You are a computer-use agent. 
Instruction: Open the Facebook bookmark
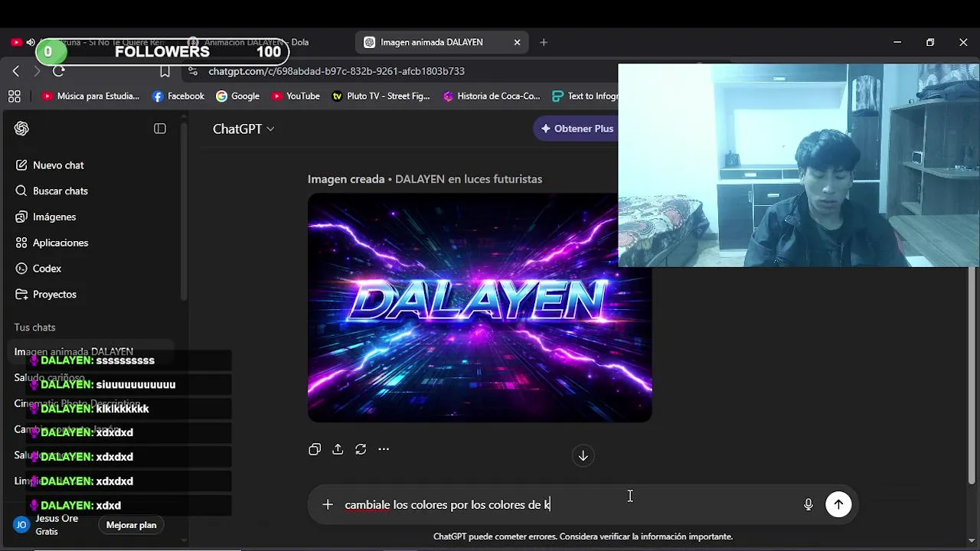pos(178,96)
